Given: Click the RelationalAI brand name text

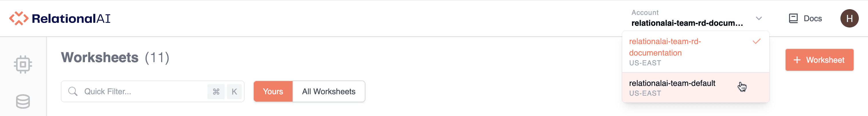Looking at the screenshot, I should coord(71,19).
